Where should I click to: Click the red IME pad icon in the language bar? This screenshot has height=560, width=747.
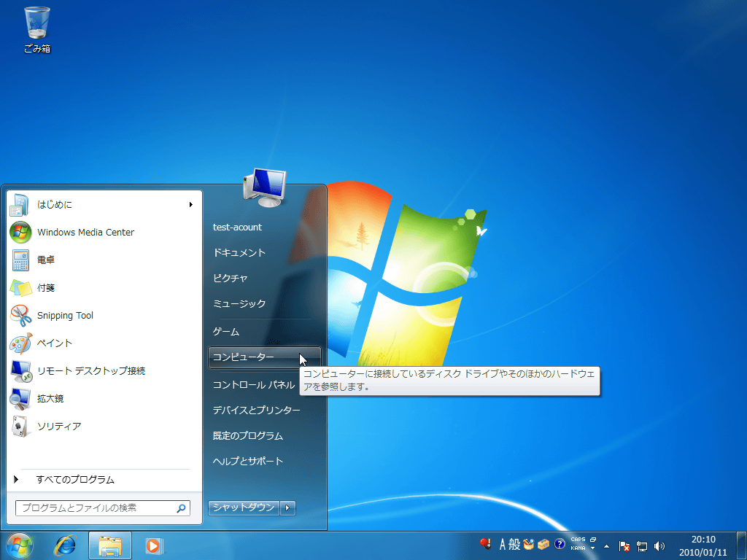click(486, 544)
